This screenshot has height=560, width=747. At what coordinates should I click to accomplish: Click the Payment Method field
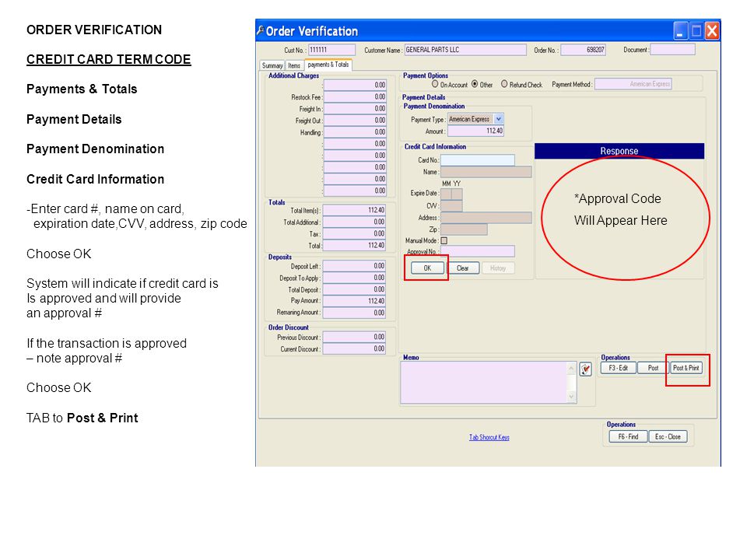pos(633,84)
